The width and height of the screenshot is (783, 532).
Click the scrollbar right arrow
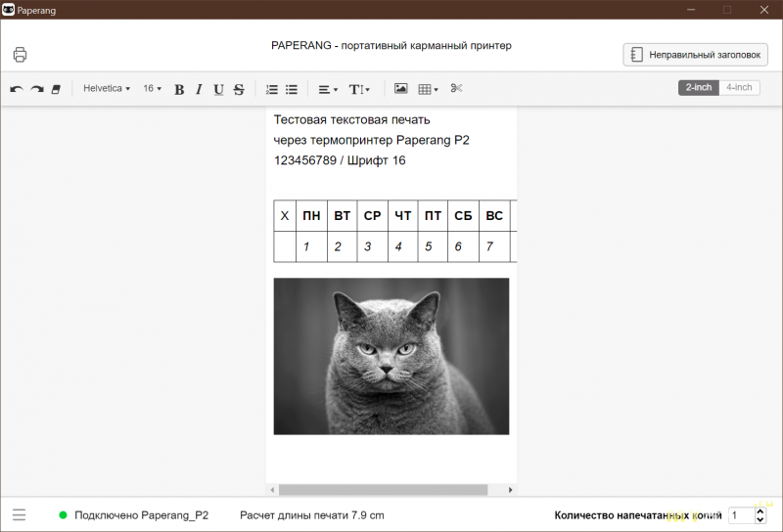(510, 490)
